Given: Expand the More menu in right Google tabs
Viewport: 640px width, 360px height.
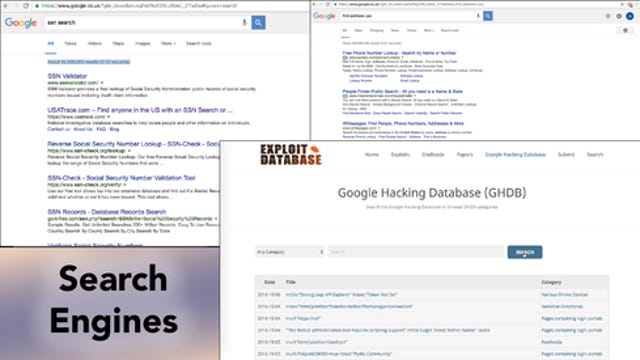Looking at the screenshot, I should click(429, 30).
